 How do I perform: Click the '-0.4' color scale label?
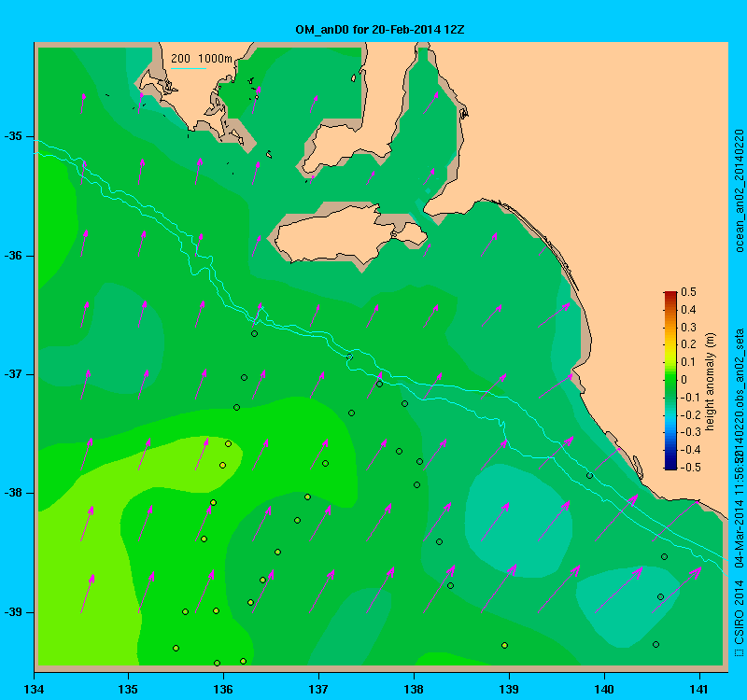point(690,450)
